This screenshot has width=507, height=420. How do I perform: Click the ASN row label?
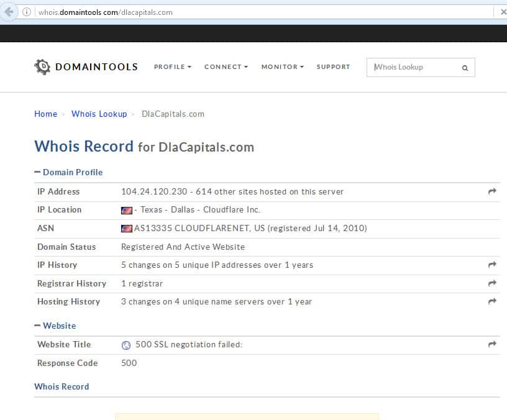(45, 228)
